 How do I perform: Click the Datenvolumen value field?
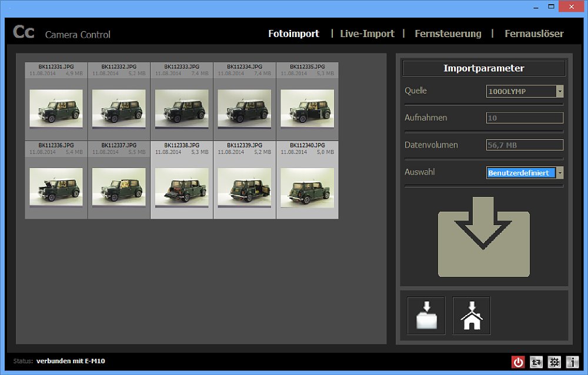pyautogui.click(x=523, y=145)
